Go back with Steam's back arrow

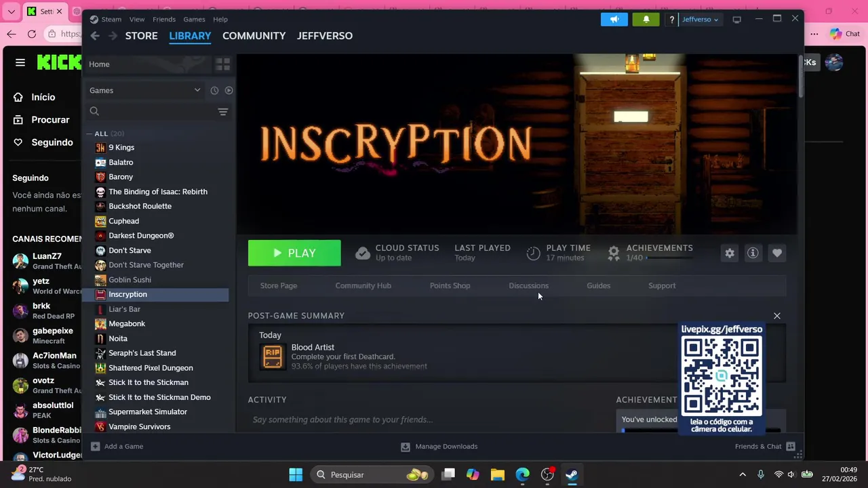95,36
